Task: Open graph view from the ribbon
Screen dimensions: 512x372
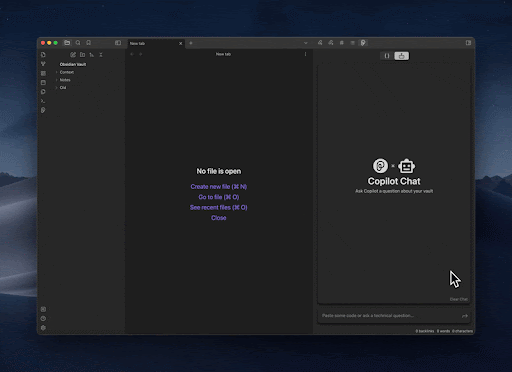Action: coord(43,64)
